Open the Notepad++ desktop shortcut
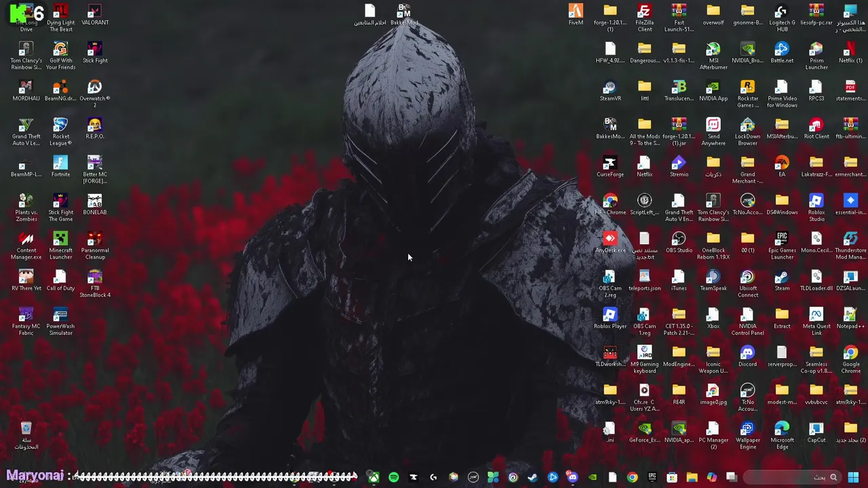The width and height of the screenshot is (868, 488). pos(850,319)
